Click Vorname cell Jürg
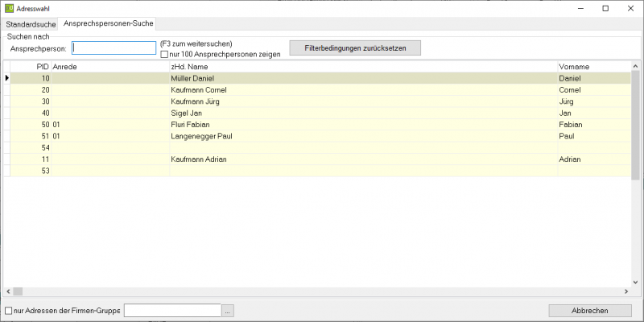Screen dimensions: 644x322 [594, 101]
